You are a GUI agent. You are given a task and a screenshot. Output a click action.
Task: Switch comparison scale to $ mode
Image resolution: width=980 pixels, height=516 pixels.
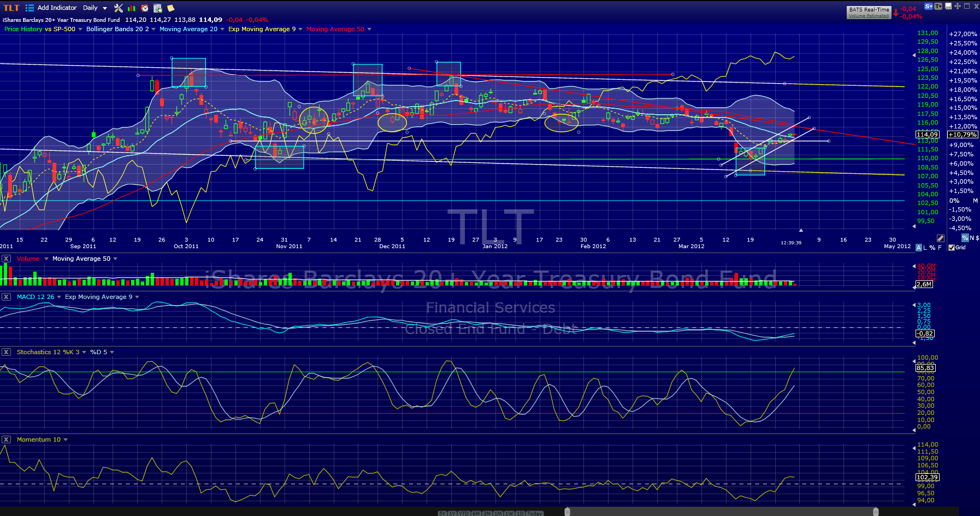pos(977,238)
